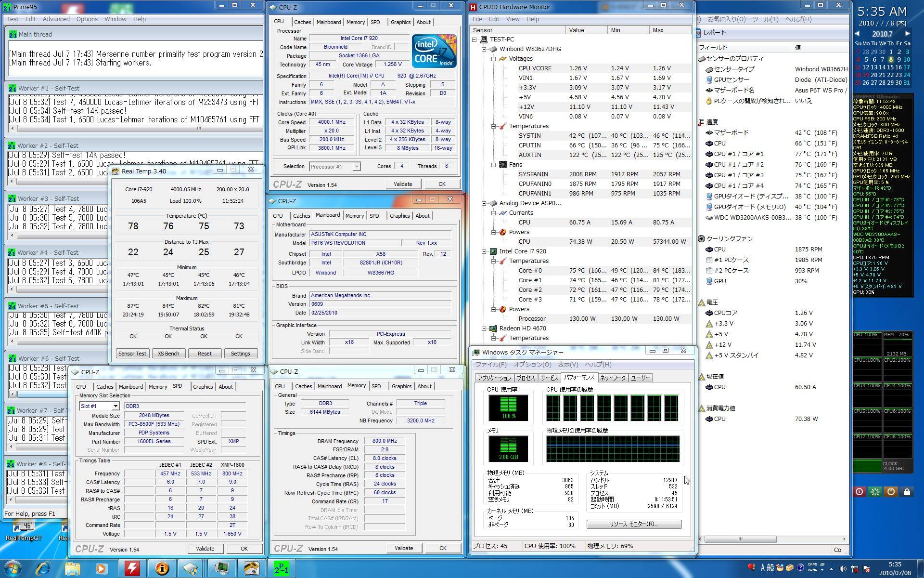Open Internet Explorer from the taskbar
The height and width of the screenshot is (578, 924).
coord(43,568)
